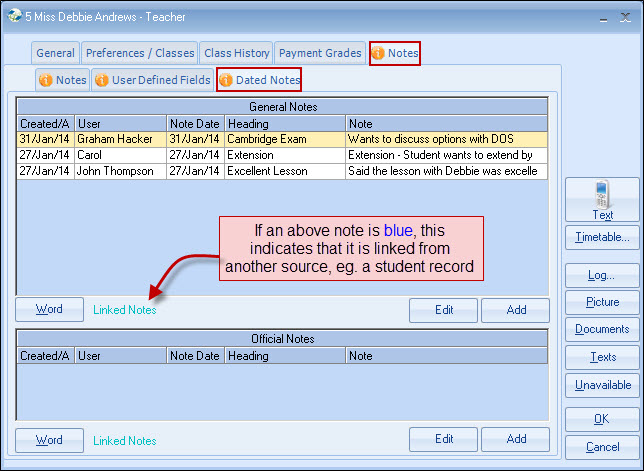Open the Notes main tab
This screenshot has width=644, height=471.
[394, 53]
